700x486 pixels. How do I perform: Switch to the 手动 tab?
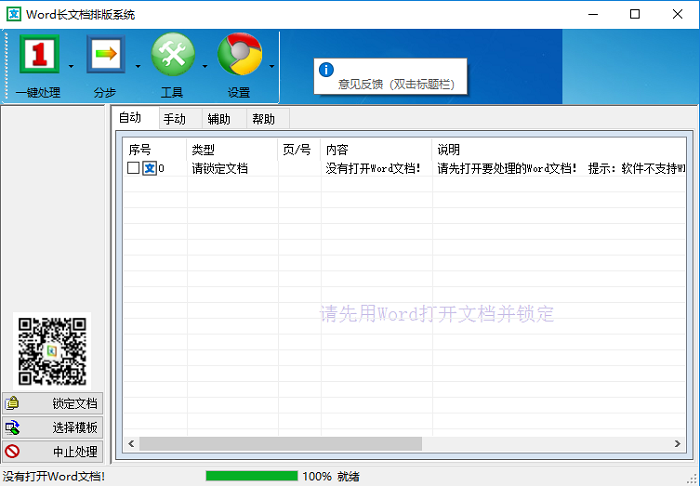[180, 119]
